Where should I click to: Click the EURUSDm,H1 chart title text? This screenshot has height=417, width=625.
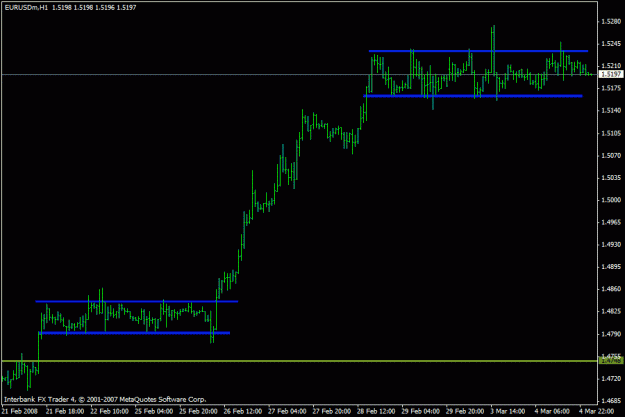pyautogui.click(x=26, y=8)
